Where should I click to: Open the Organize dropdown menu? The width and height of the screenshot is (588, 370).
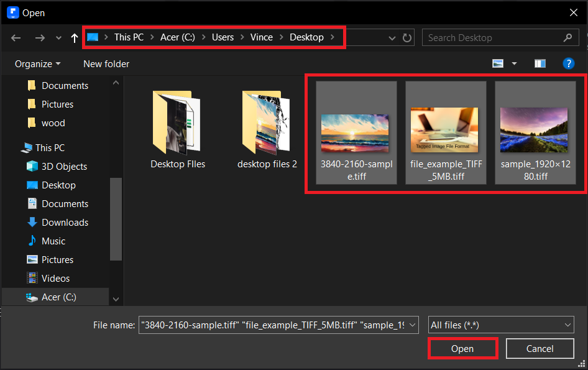click(37, 63)
